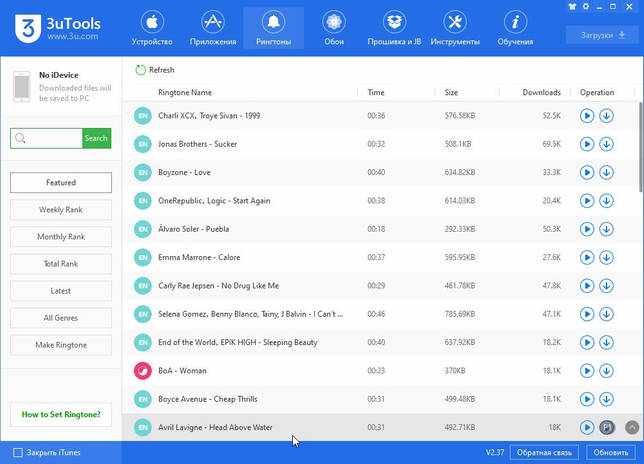Click the Загрузки downloads button

click(x=603, y=35)
